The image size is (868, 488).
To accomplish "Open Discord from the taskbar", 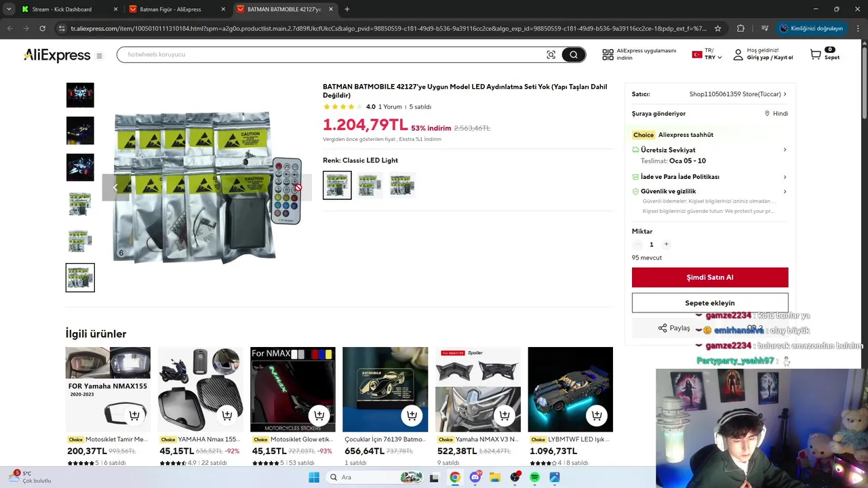I will click(475, 477).
